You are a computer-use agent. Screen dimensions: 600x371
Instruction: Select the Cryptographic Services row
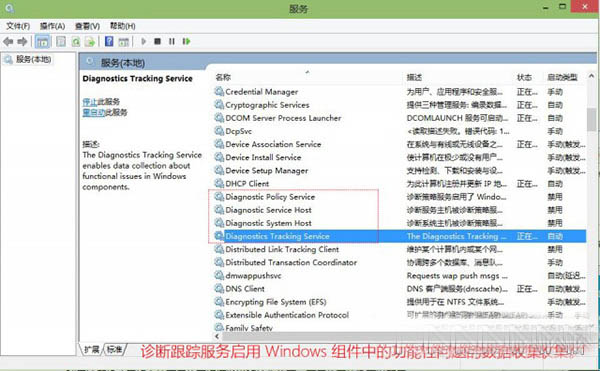pos(399,104)
